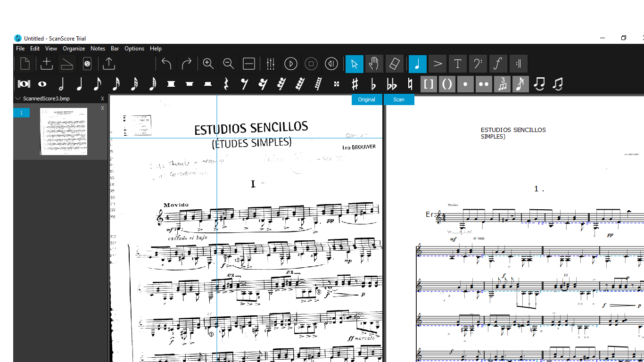
Task: Toggle parentheses on note
Action: coord(447,84)
